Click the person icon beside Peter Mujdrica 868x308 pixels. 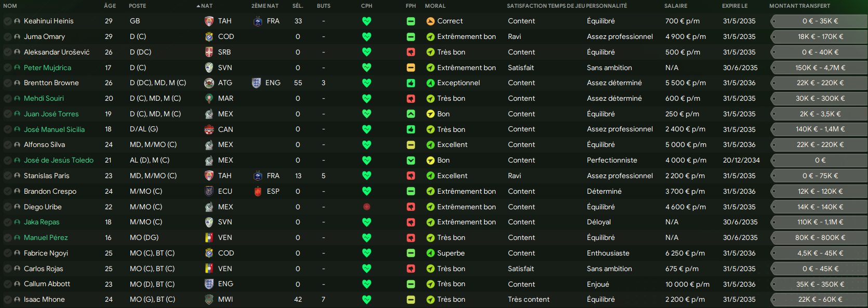coord(17,68)
